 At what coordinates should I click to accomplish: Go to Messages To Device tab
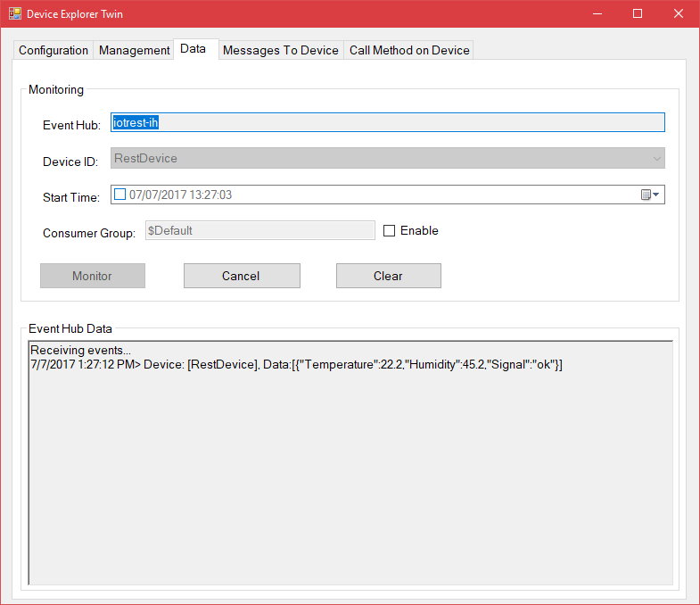(281, 50)
